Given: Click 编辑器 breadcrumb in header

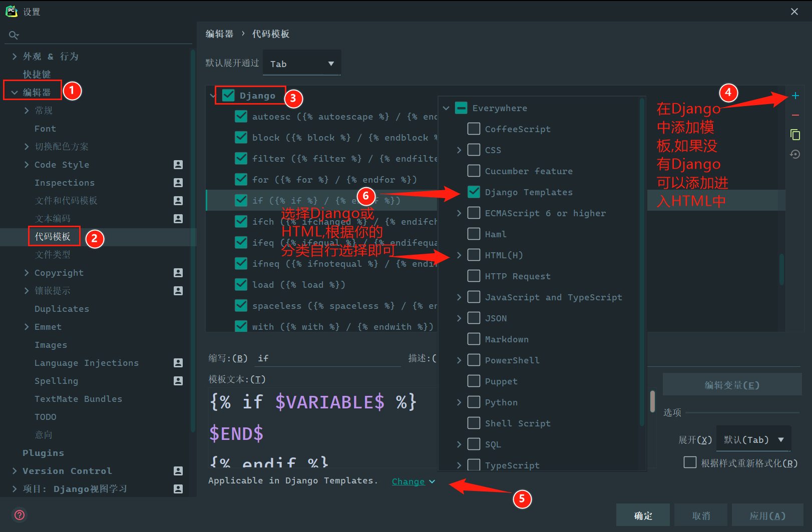Looking at the screenshot, I should coord(219,34).
